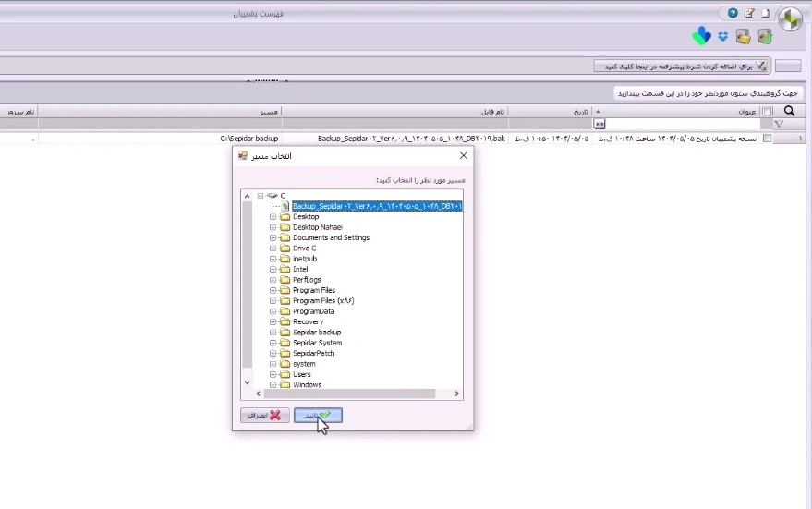This screenshot has height=509, width=812.
Task: Click the tree horizontal scrollbar right arrow
Action: (456, 394)
